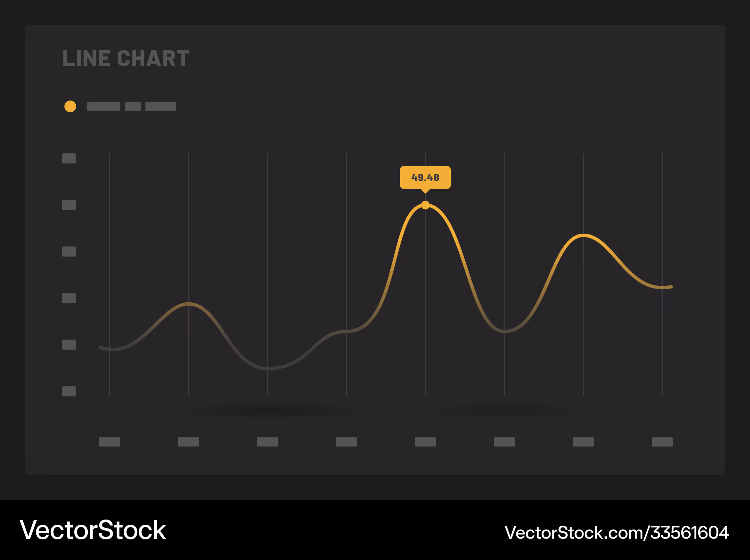The width and height of the screenshot is (750, 560).
Task: Click the second y-axis label from top
Action: tap(69, 205)
